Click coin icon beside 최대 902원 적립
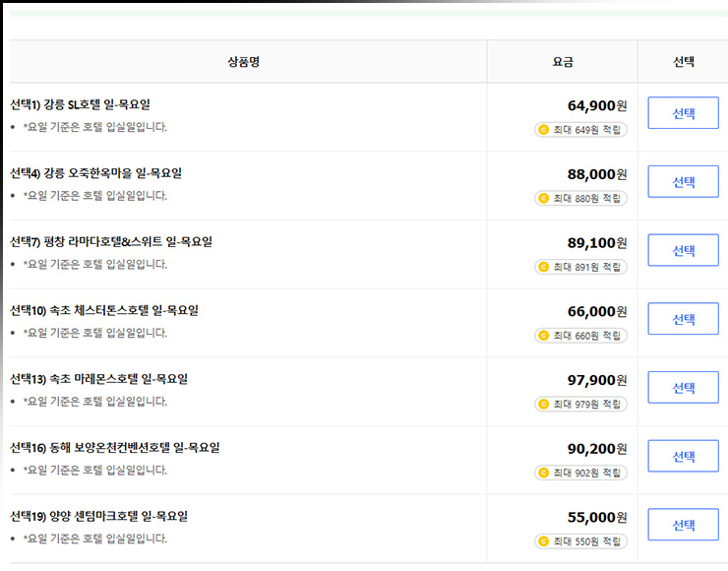The image size is (728, 571). (543, 473)
